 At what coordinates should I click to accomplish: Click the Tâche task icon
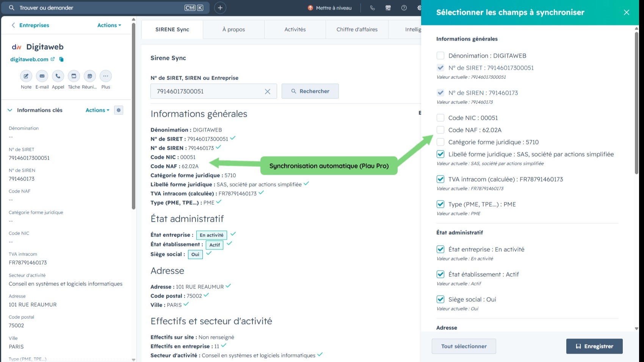tap(74, 76)
